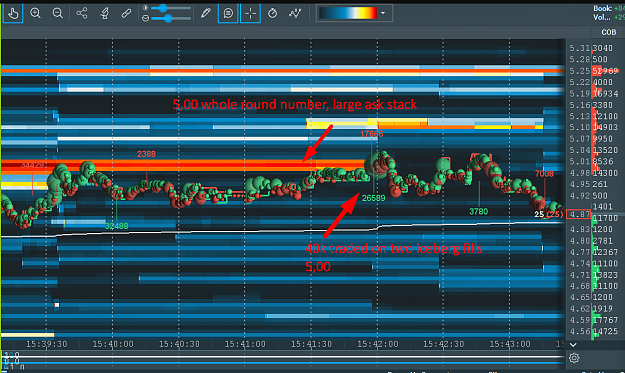This screenshot has width=625, height=373.
Task: Select price level 5.13
Action: 580,116
